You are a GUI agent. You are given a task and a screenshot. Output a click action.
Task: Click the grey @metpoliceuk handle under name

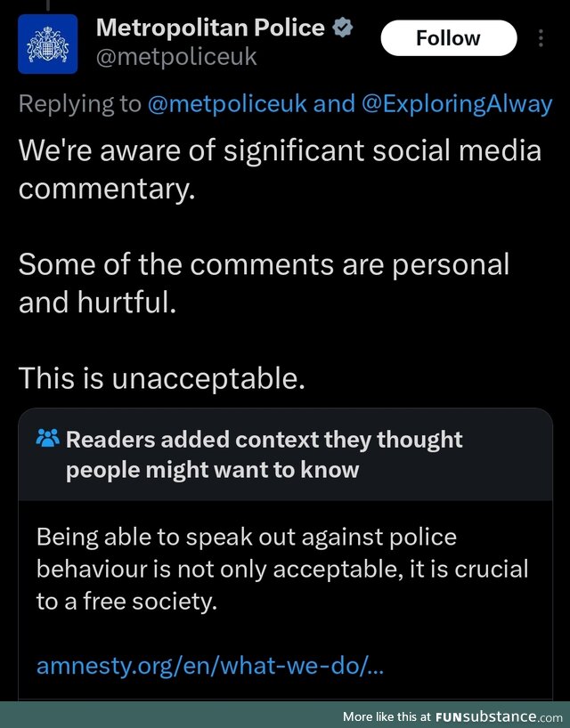click(x=176, y=57)
